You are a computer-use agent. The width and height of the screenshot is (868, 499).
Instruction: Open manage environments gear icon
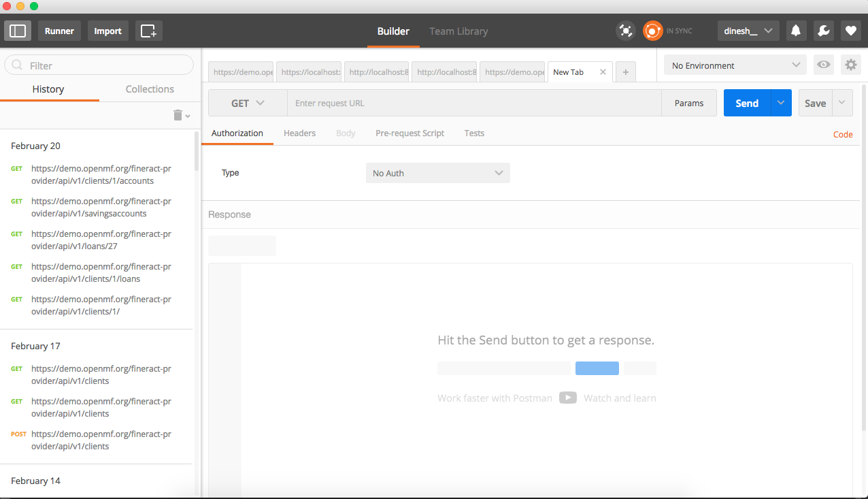pyautogui.click(x=850, y=65)
